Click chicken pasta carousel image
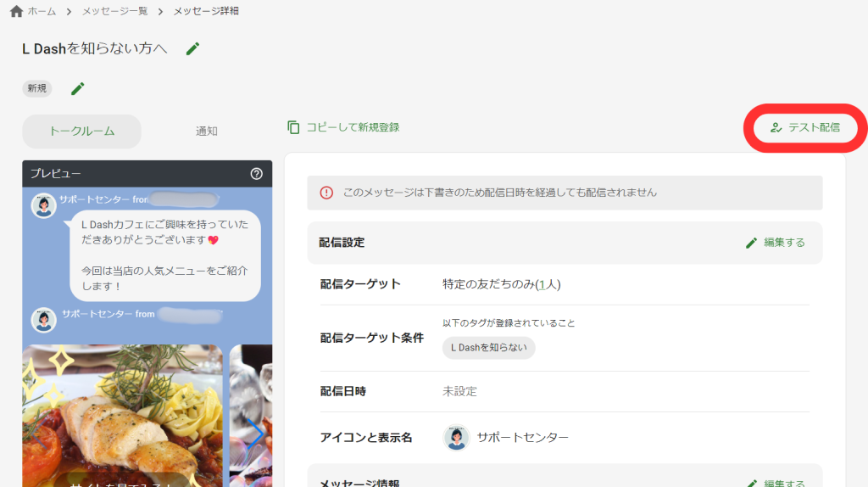 pyautogui.click(x=122, y=416)
